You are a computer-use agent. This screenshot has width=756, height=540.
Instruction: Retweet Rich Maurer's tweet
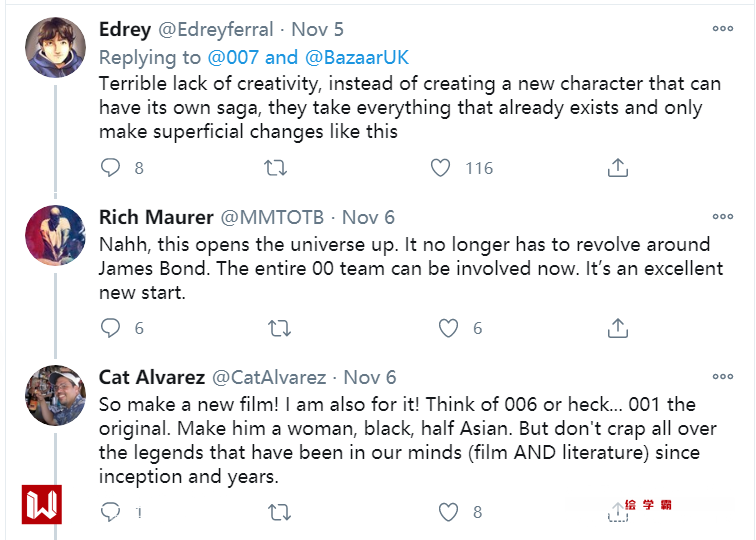[281, 328]
